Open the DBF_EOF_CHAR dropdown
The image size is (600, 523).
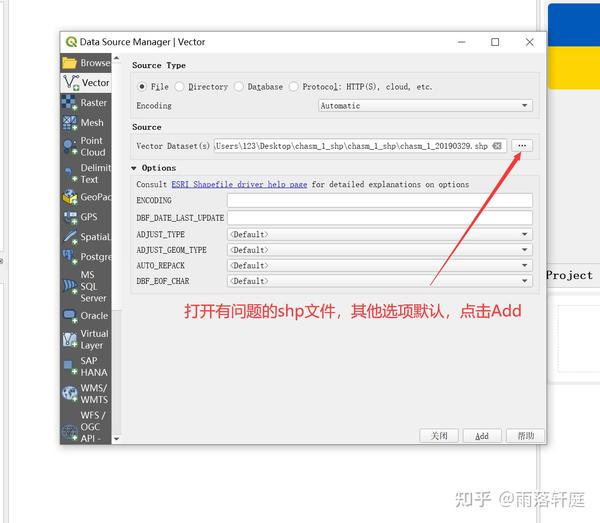[x=380, y=281]
